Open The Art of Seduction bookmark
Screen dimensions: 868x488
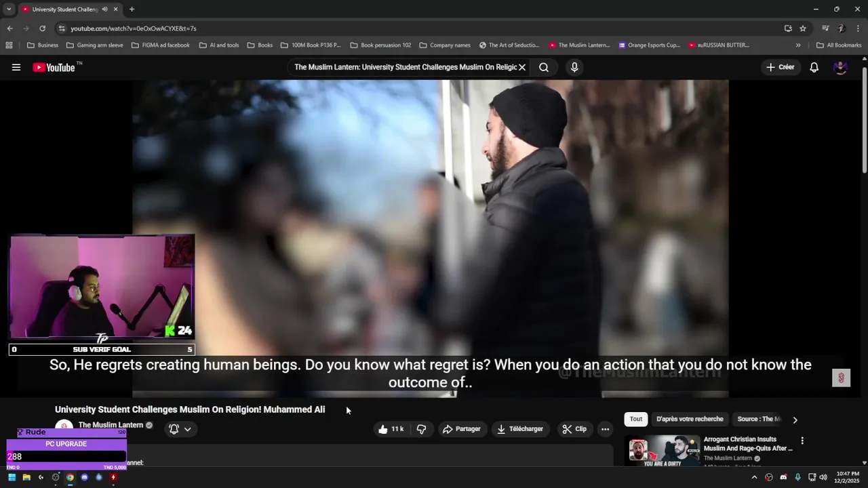click(509, 45)
